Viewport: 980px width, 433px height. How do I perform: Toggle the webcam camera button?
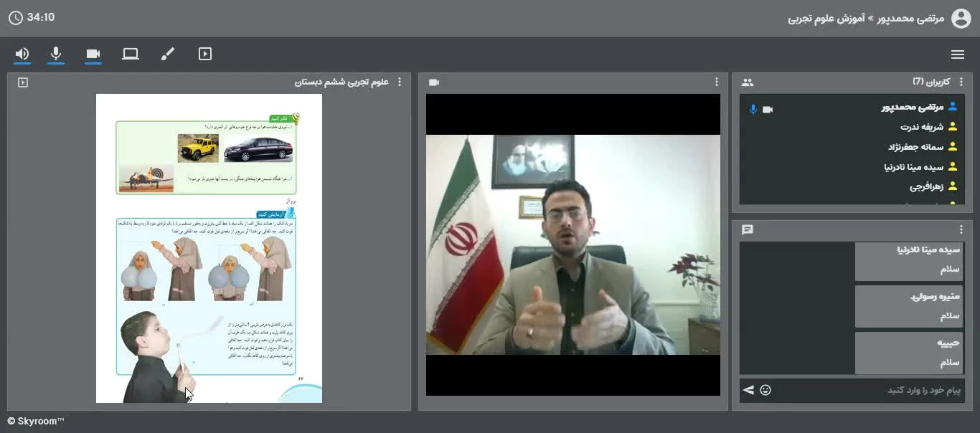coord(93,54)
